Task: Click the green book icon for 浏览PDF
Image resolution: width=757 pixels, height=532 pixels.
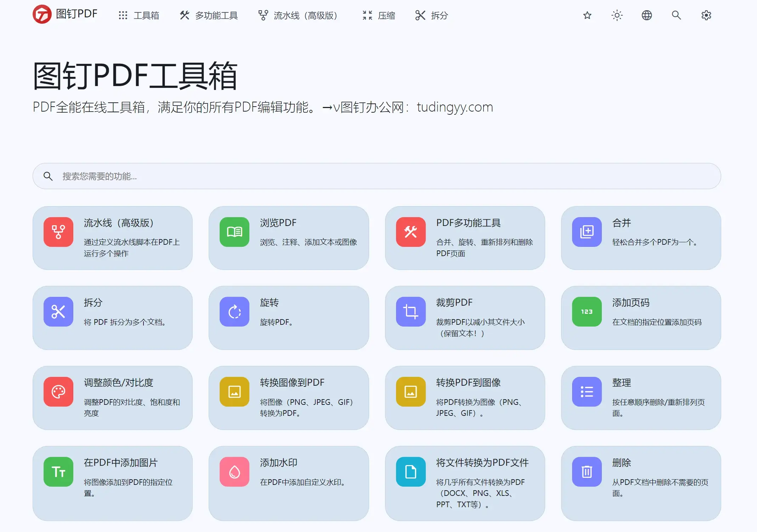Action: tap(235, 232)
